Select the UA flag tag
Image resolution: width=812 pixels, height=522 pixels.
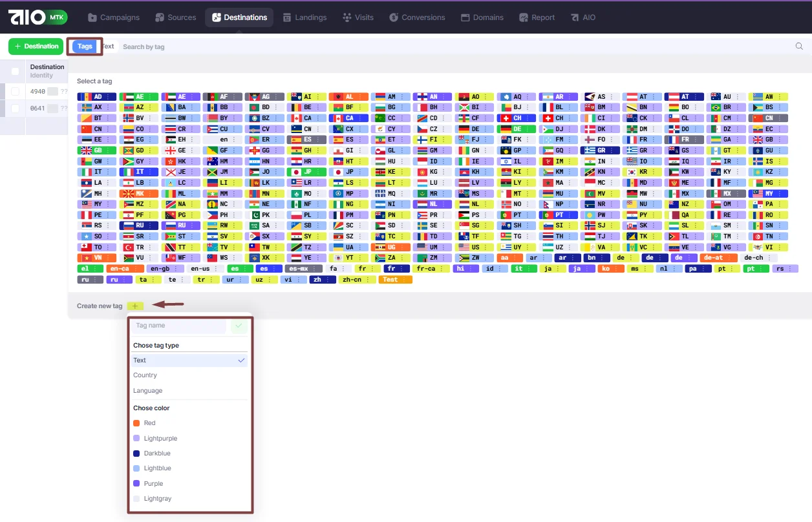[348, 247]
